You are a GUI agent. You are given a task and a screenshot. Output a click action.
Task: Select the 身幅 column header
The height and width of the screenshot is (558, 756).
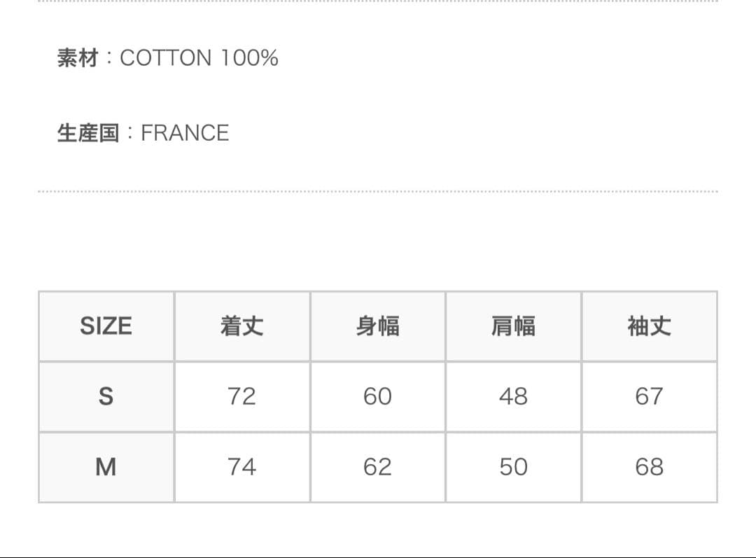377,326
